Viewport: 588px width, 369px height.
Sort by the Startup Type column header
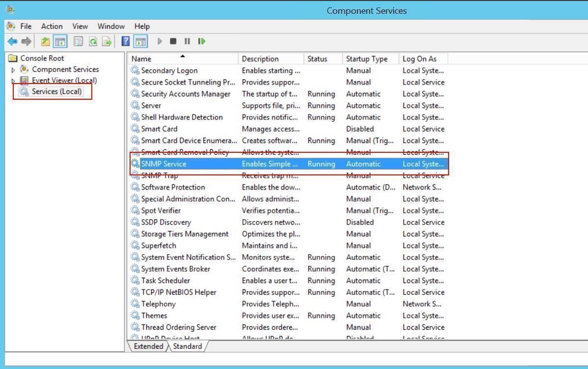pos(371,58)
